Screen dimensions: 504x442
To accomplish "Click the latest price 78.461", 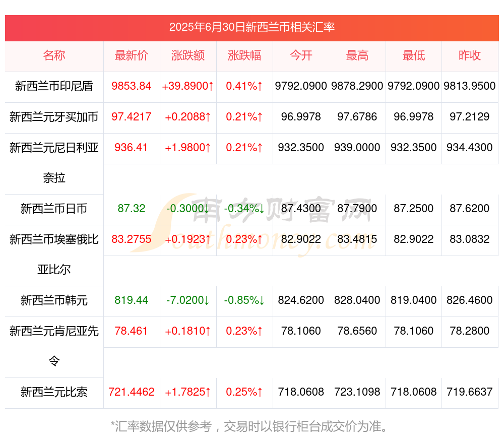I will [132, 331].
